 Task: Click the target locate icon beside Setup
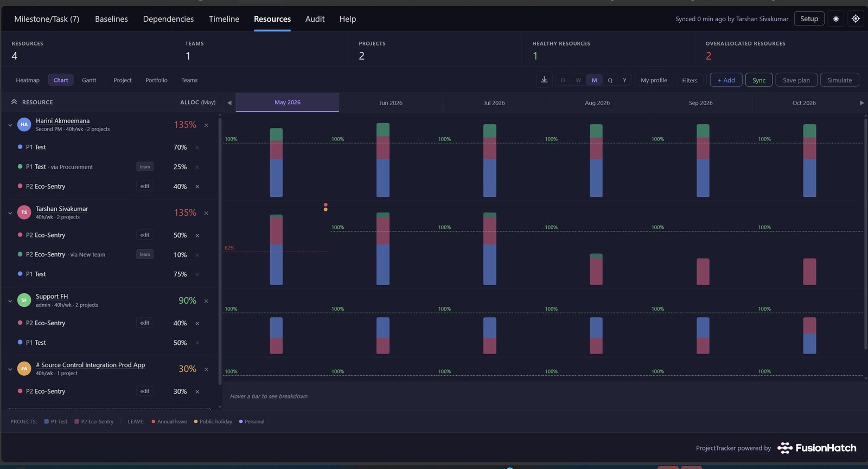(x=856, y=18)
